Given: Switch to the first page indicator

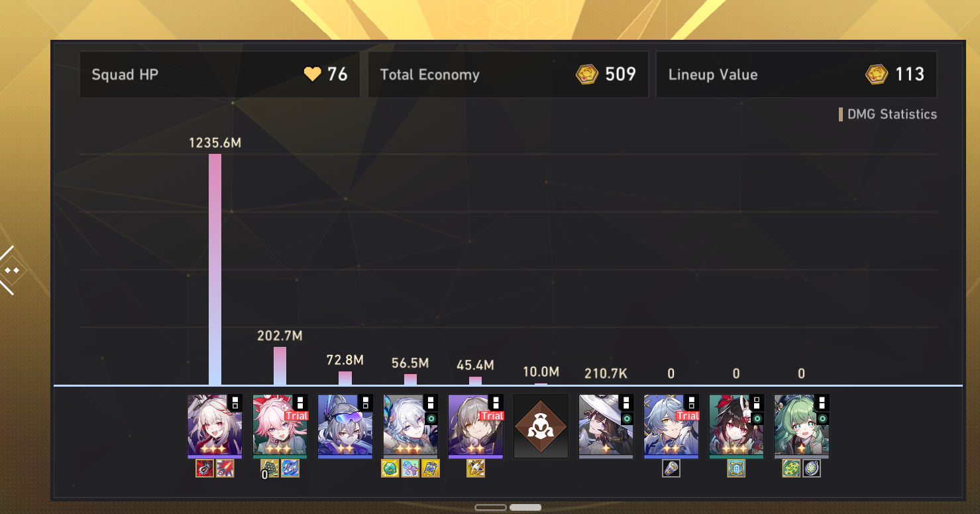Looking at the screenshot, I should pos(491,507).
